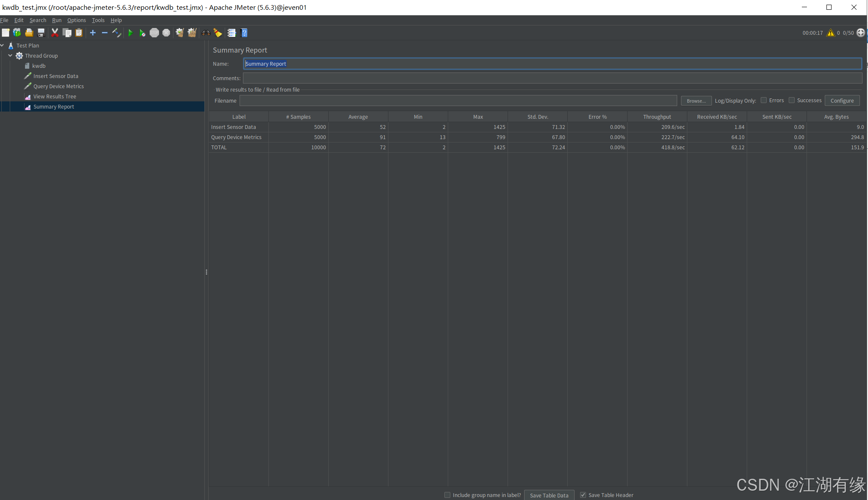868x500 pixels.
Task: Click the Function Helper list icon
Action: tap(232, 33)
